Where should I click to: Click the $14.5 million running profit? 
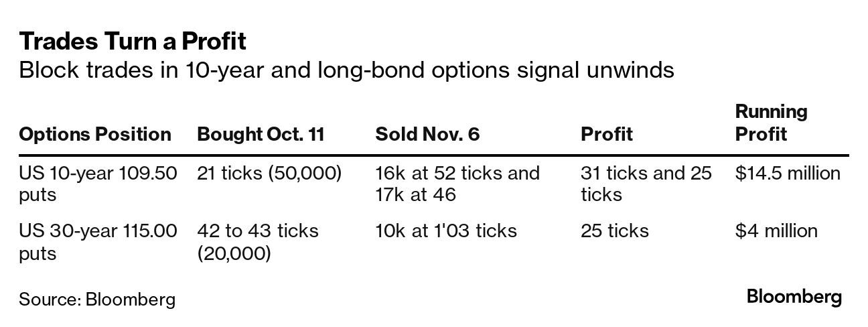788,174
